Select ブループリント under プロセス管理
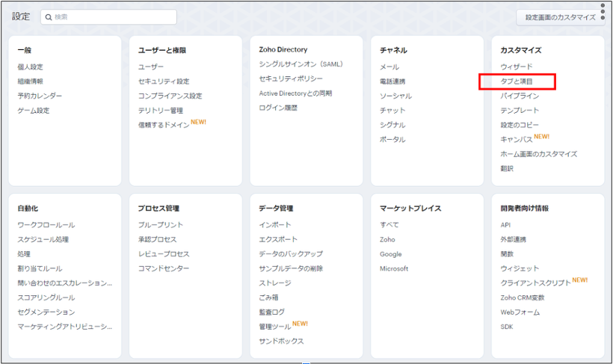Viewport: 613px width, 364px height. (x=161, y=225)
